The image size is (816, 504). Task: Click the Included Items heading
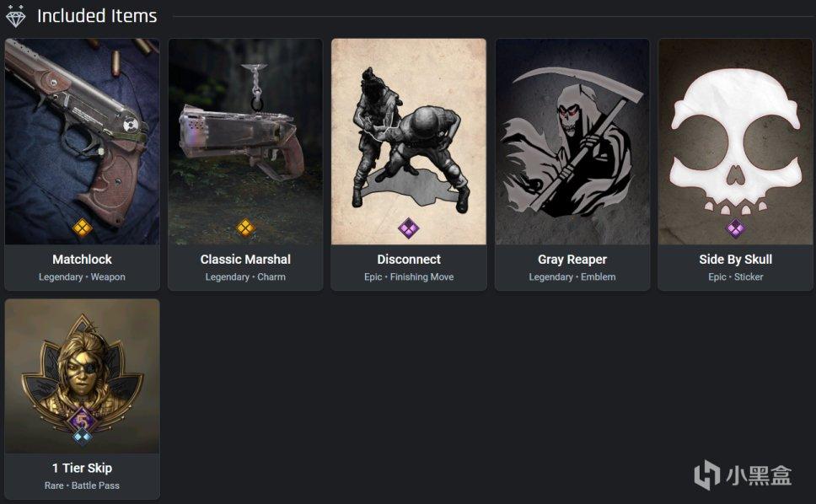coord(97,16)
